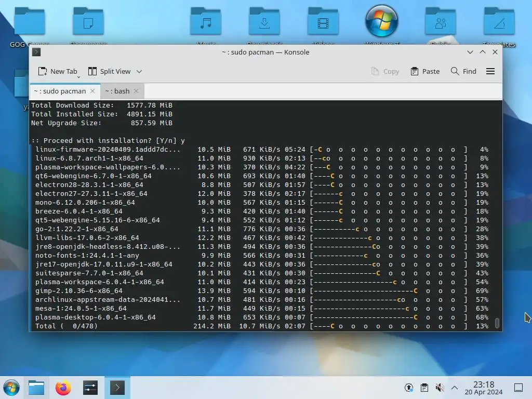Viewport: 532px width, 399px height.
Task: Close the '~ : sudo pacman' tab
Action: pos(92,91)
